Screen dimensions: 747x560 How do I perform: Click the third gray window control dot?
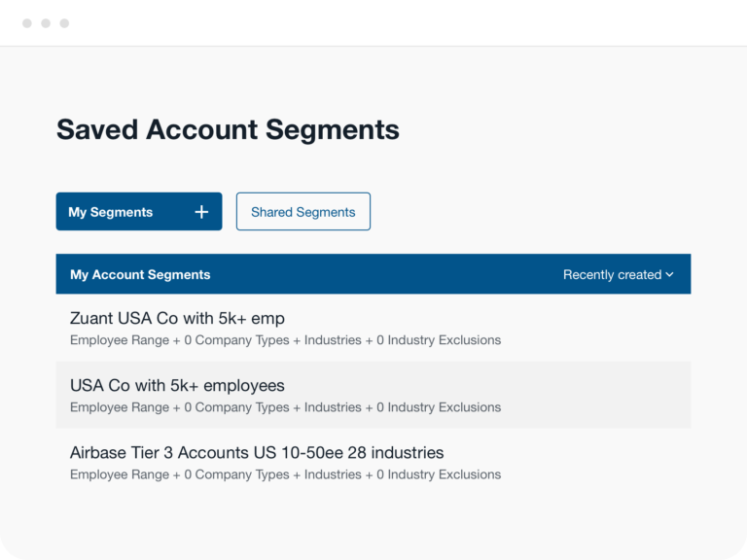pos(64,23)
